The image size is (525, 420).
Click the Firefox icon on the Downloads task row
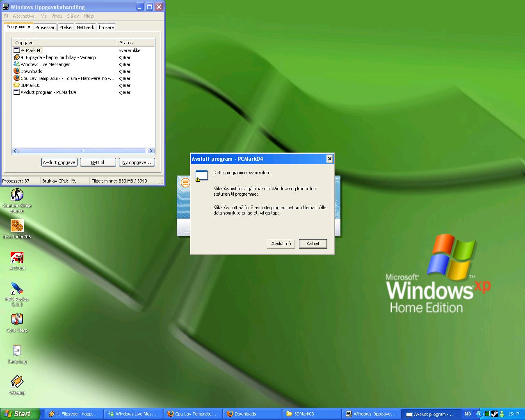(16, 71)
